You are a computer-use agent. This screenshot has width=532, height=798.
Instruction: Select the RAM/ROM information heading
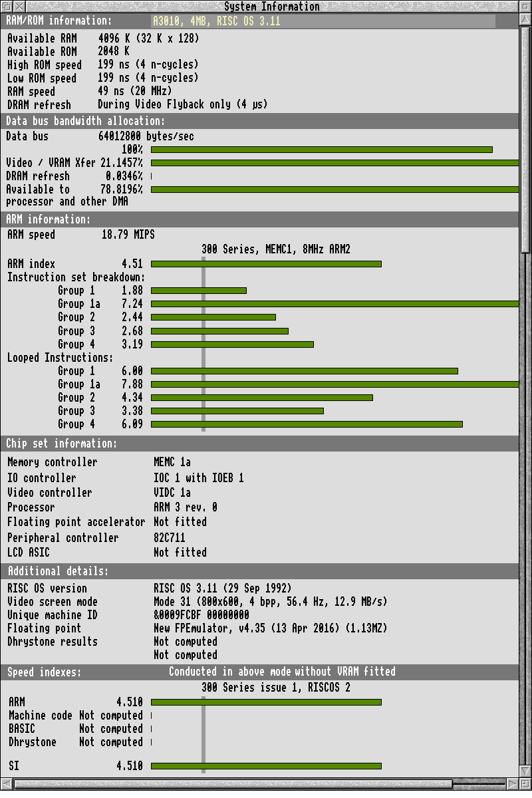click(x=59, y=21)
